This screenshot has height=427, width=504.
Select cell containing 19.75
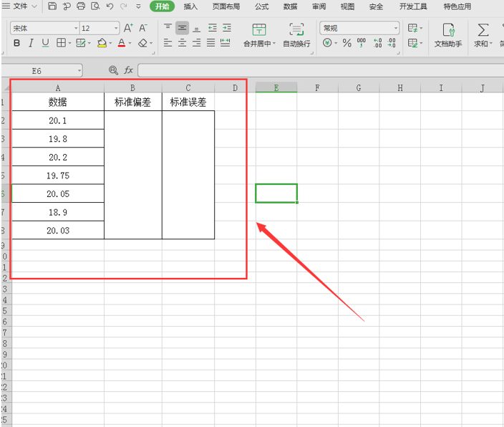[58, 176]
